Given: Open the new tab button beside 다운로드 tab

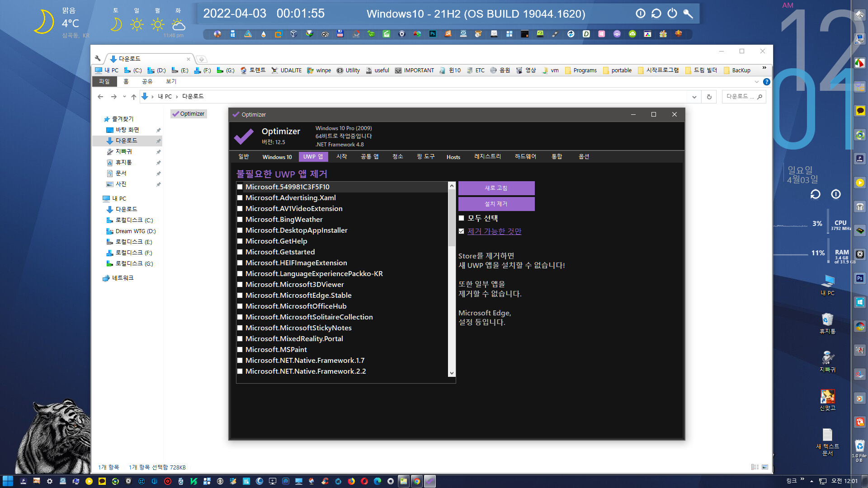Looking at the screenshot, I should pyautogui.click(x=202, y=59).
